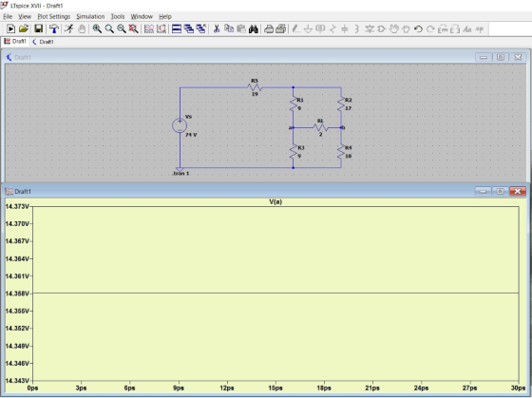
Task: Open the Tools menu
Action: pos(118,16)
